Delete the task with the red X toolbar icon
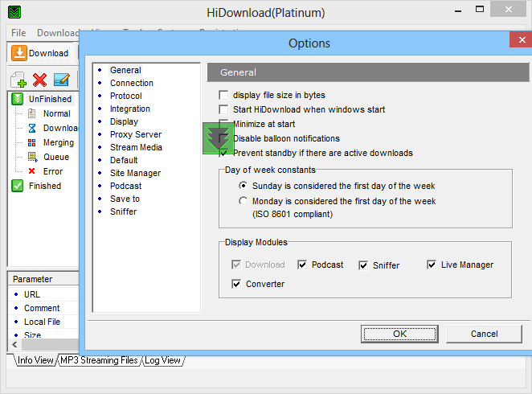Image resolution: width=532 pixels, height=394 pixels. (x=39, y=80)
